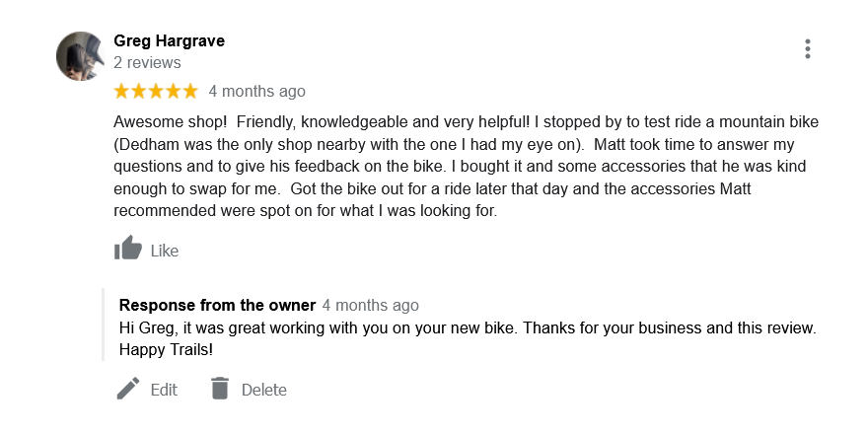Click the fourth star in the rating
Image resolution: width=868 pixels, height=435 pixels.
pos(173,91)
